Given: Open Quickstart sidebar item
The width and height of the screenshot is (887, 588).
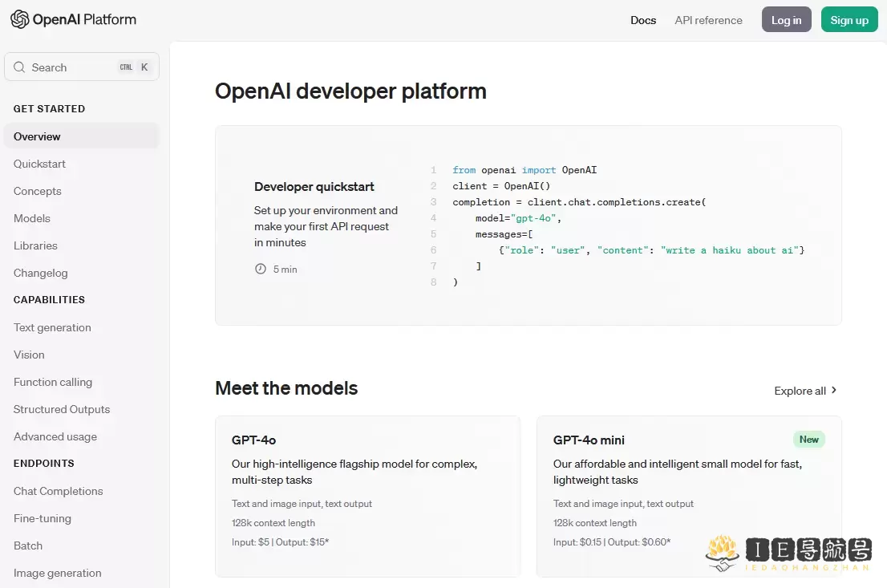Looking at the screenshot, I should tap(39, 164).
